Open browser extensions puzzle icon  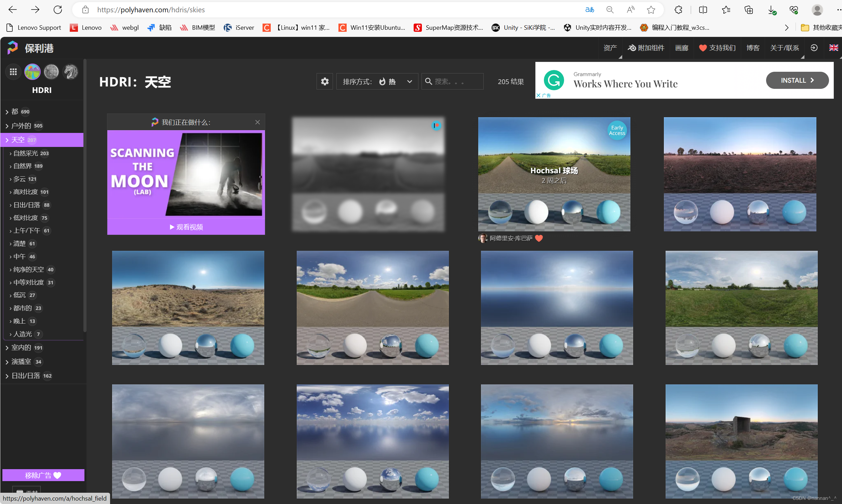coord(679,10)
